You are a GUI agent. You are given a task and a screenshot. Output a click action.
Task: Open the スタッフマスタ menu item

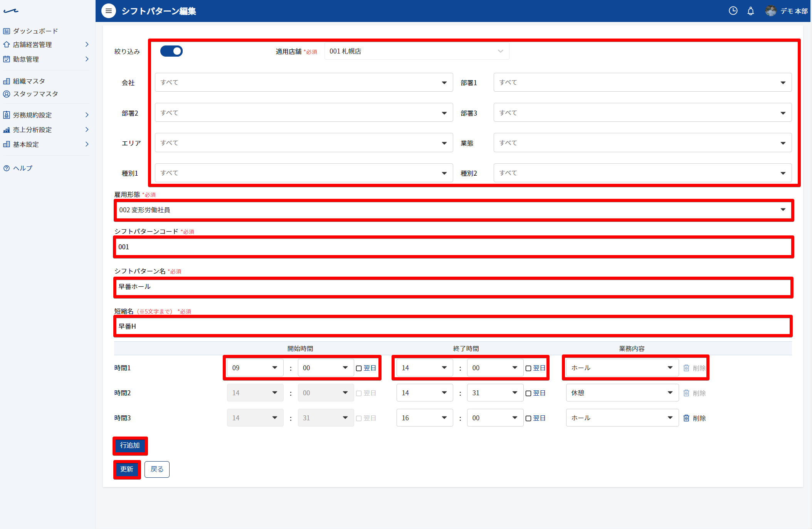pyautogui.click(x=35, y=94)
